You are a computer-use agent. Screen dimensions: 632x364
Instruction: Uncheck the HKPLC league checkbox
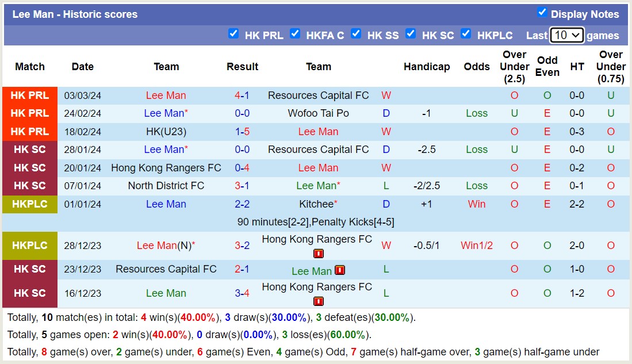[466, 34]
